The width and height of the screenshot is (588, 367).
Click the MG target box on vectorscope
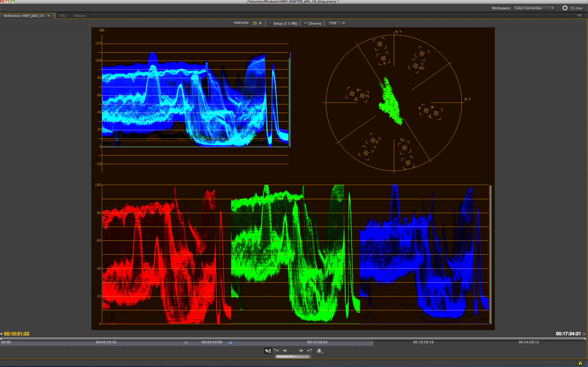[x=415, y=66]
